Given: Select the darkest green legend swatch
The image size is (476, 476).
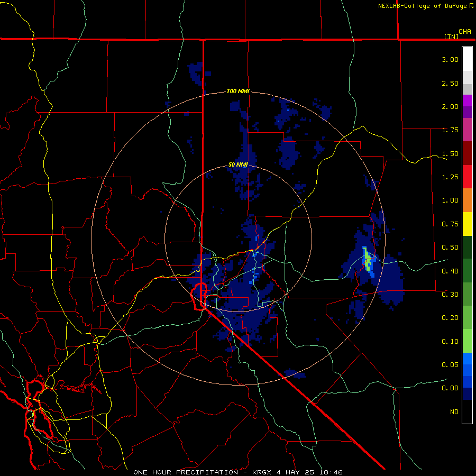Looking at the screenshot, I should point(467,247).
